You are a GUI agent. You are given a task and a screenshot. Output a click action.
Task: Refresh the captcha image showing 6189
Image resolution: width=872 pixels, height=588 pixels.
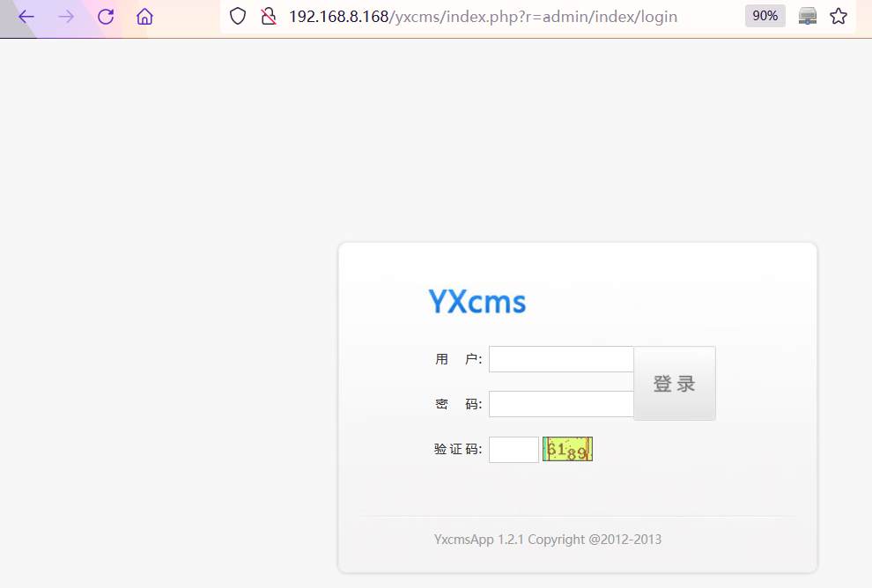click(x=567, y=450)
